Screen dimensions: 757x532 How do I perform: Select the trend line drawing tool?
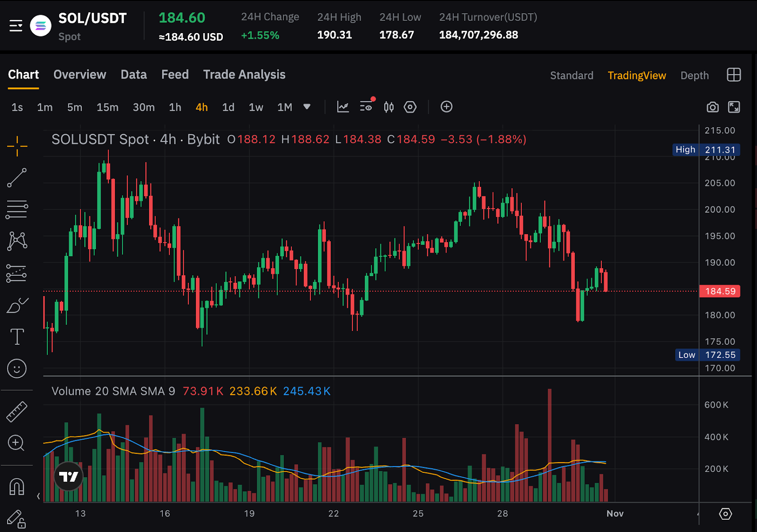(17, 178)
